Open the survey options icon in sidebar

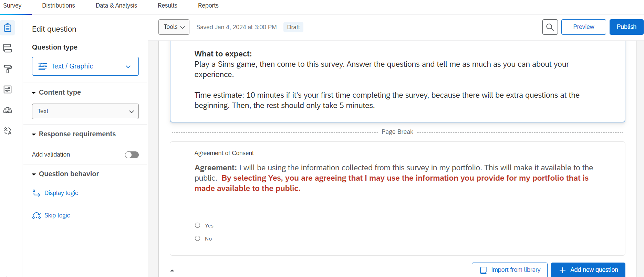click(x=8, y=89)
